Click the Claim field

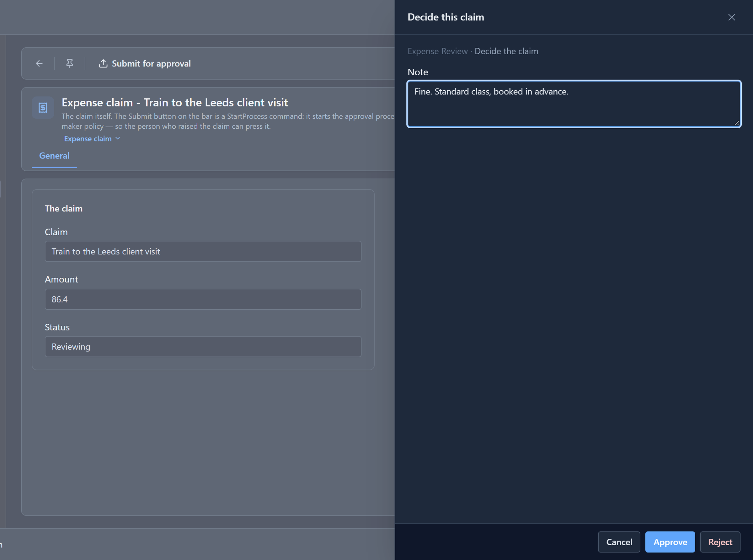click(x=203, y=251)
